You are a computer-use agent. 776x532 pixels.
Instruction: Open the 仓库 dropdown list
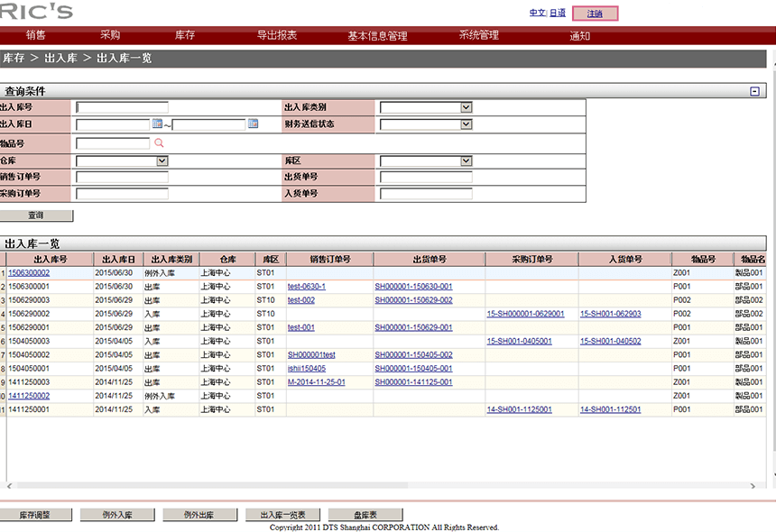click(162, 161)
